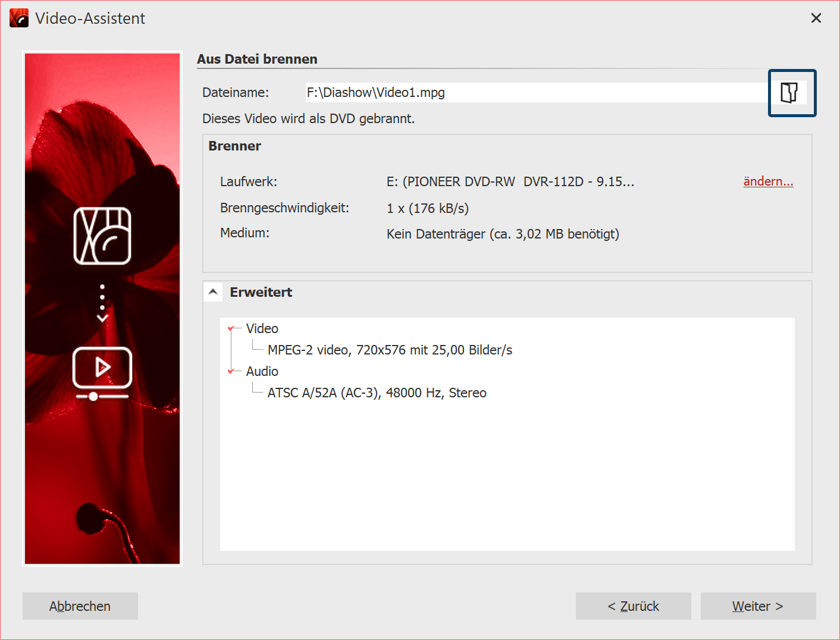The height and width of the screenshot is (640, 840).
Task: Click the Abbrechen button
Action: coord(80,606)
